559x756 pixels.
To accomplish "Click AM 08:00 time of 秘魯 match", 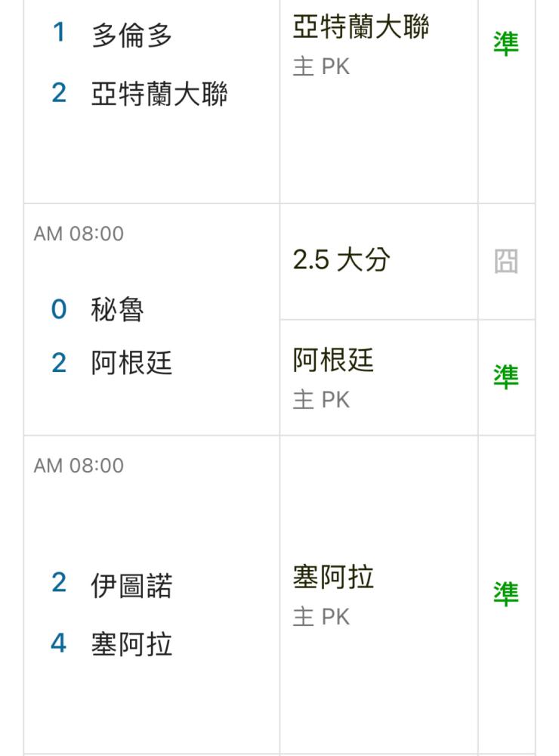I will [x=79, y=234].
